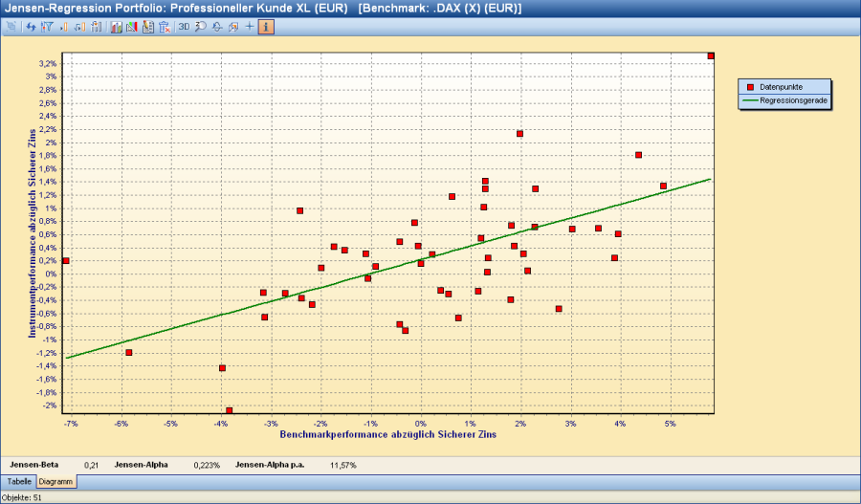The image size is (861, 504).
Task: Click the triangle ruler chart icon
Action: point(132,27)
